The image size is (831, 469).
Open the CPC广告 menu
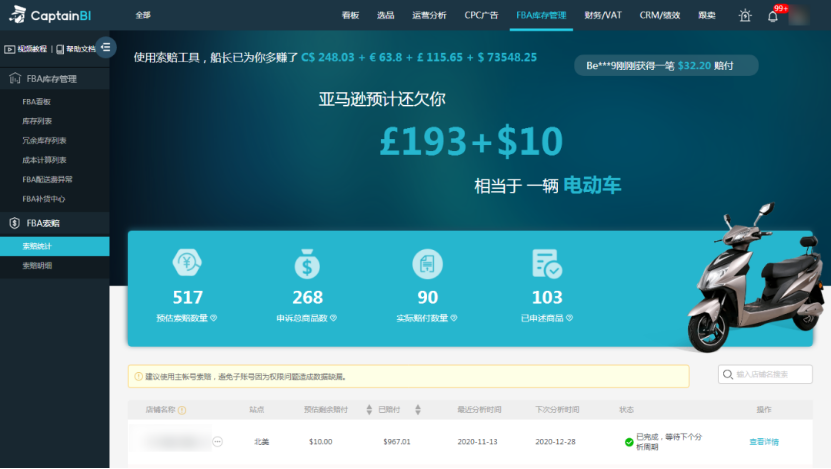point(481,15)
